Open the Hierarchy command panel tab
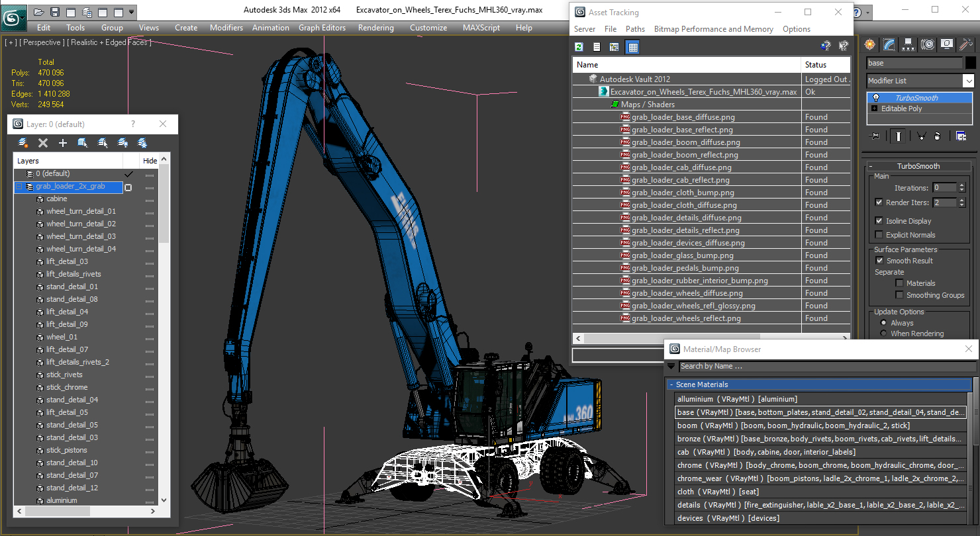 click(908, 44)
